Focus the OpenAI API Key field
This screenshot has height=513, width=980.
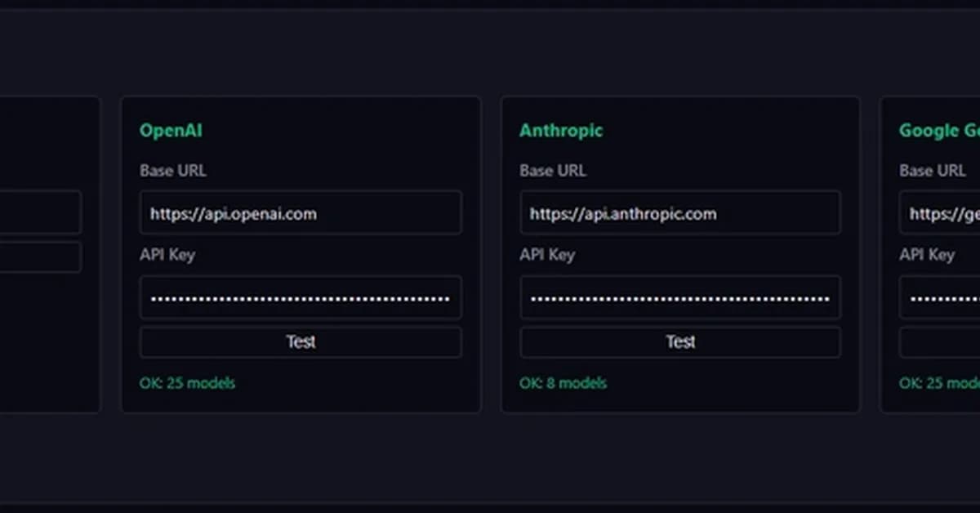tap(301, 297)
